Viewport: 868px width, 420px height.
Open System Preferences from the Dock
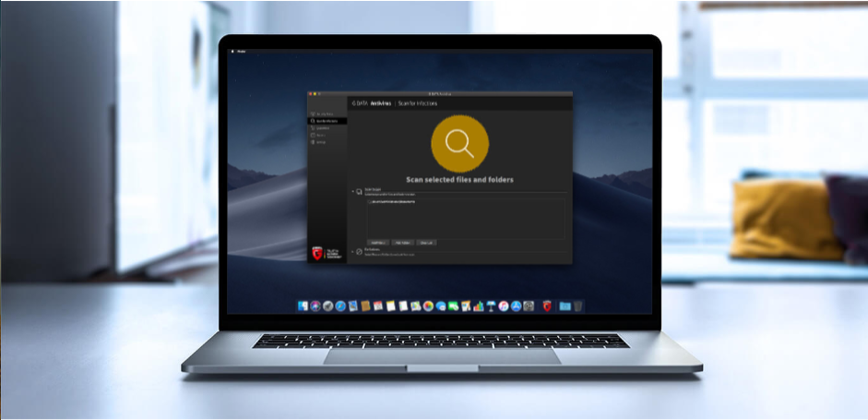coord(529,306)
